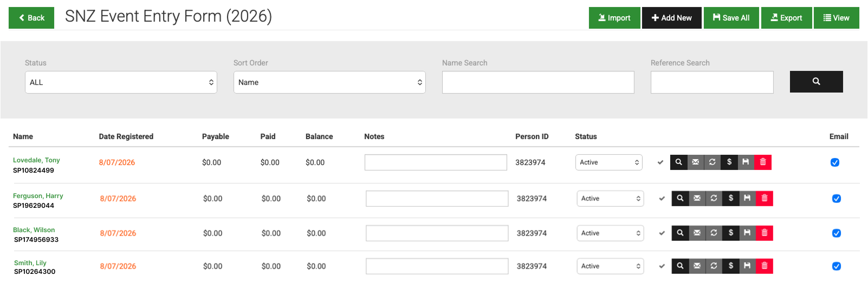Click the envelope icon for Lovedale, Tony
The image size is (868, 289).
point(696,162)
